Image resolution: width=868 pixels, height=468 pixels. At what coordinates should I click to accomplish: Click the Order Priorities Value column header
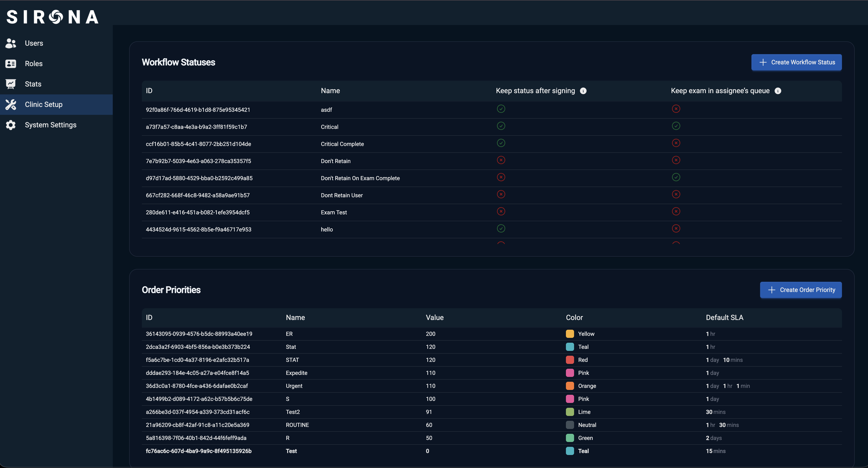(x=435, y=318)
